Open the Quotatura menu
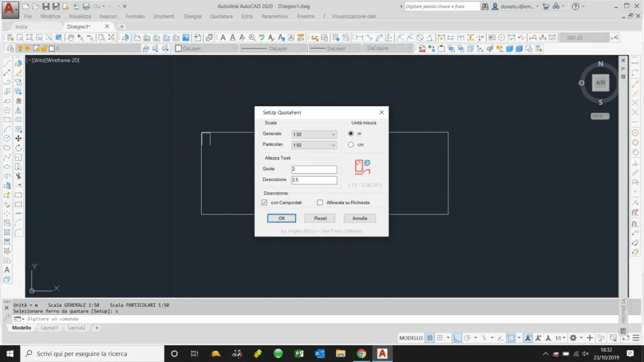The width and height of the screenshot is (644, 362). click(x=221, y=16)
